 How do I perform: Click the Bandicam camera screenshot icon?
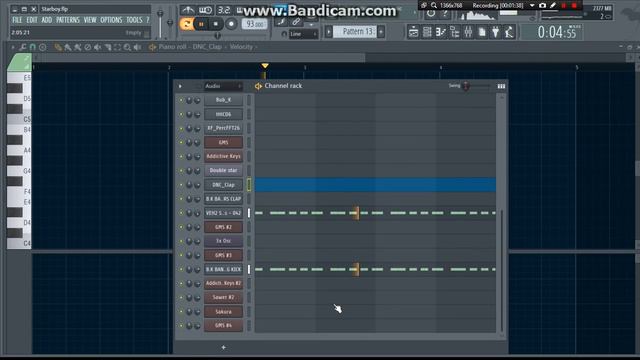coord(542,5)
